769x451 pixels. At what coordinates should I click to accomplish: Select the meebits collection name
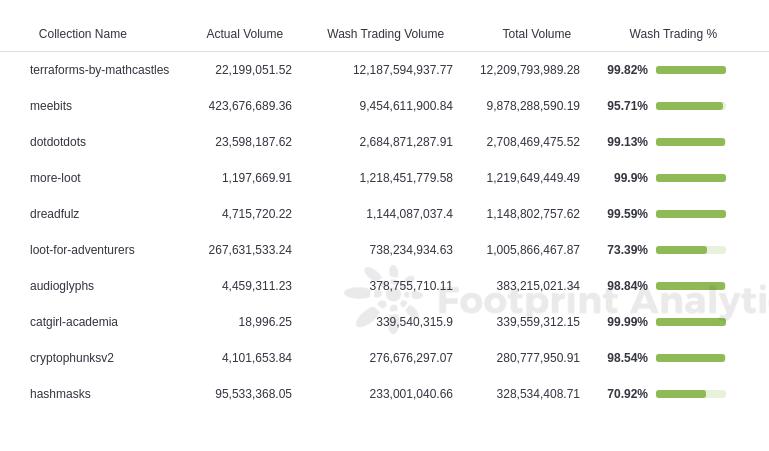coord(51,106)
